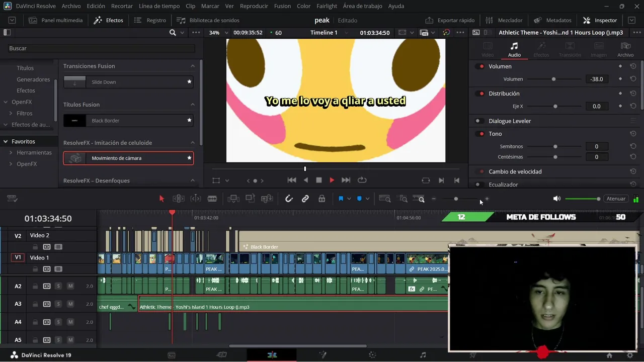Image resolution: width=644 pixels, height=362 pixels.
Task: Click the Insert clip icon
Action: pyautogui.click(x=233, y=199)
